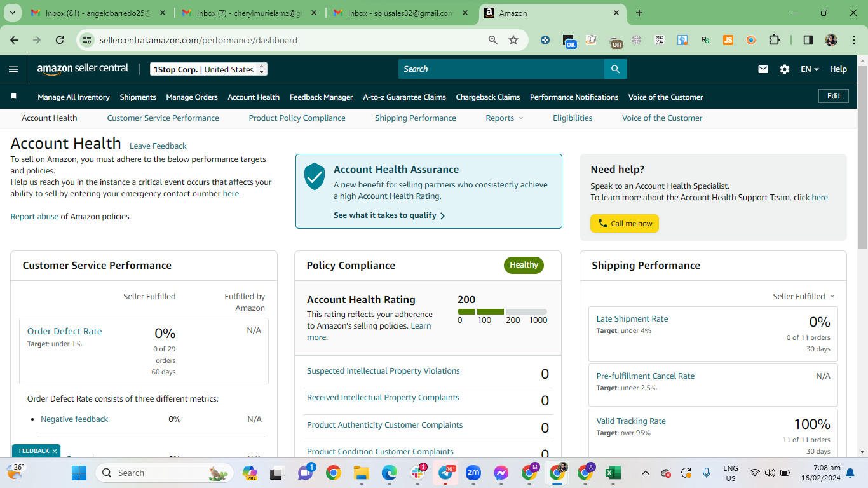
Task: Open Feedback Manager in the top navigation
Action: click(322, 97)
